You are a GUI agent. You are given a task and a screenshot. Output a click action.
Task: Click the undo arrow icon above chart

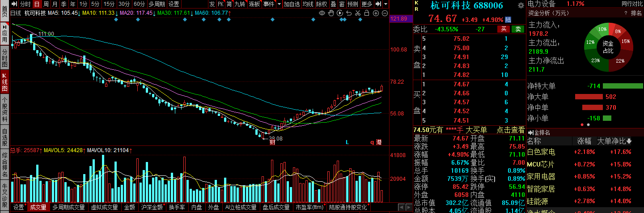[x=349, y=13]
